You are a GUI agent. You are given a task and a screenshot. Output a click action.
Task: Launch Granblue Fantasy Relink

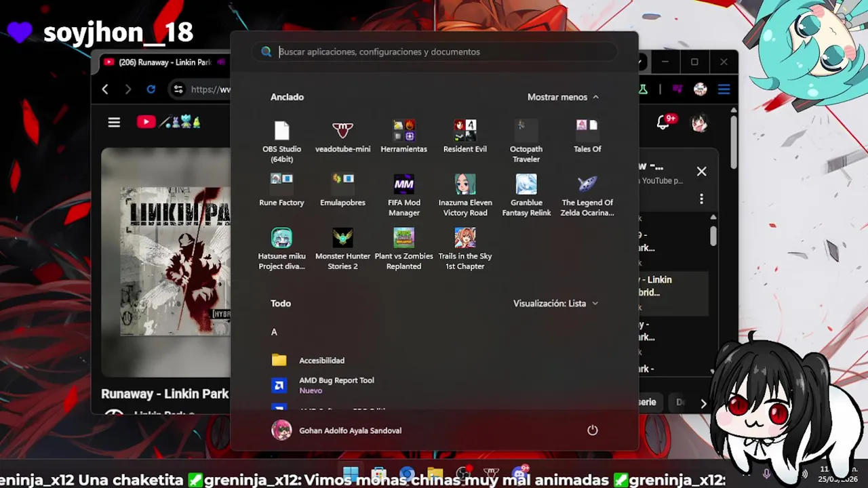526,195
